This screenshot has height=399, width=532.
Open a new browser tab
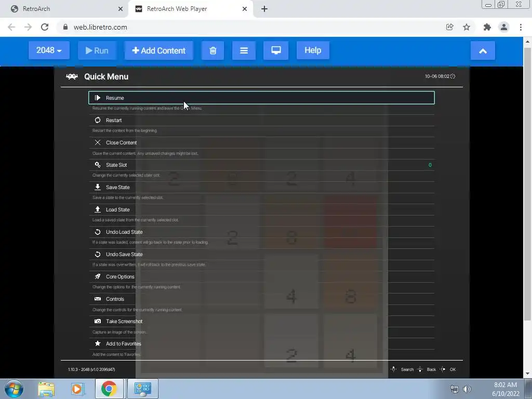pos(264,9)
